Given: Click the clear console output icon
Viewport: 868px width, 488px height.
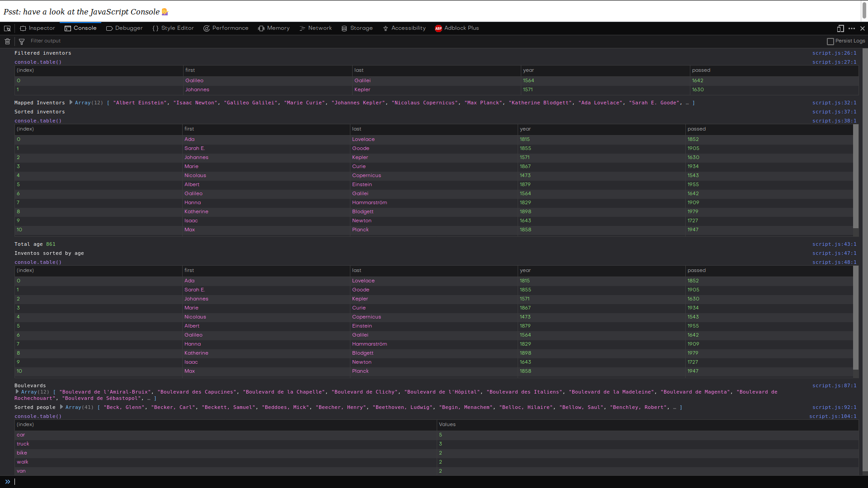Looking at the screenshot, I should click(x=7, y=41).
